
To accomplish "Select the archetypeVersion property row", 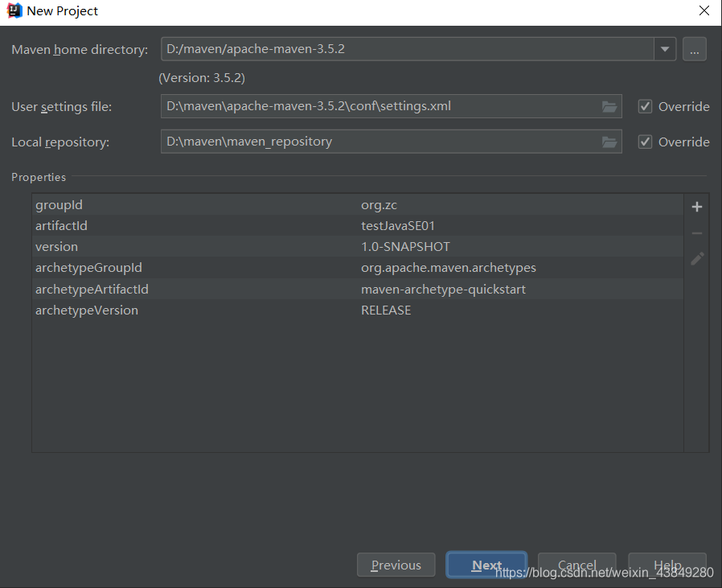I will point(358,310).
